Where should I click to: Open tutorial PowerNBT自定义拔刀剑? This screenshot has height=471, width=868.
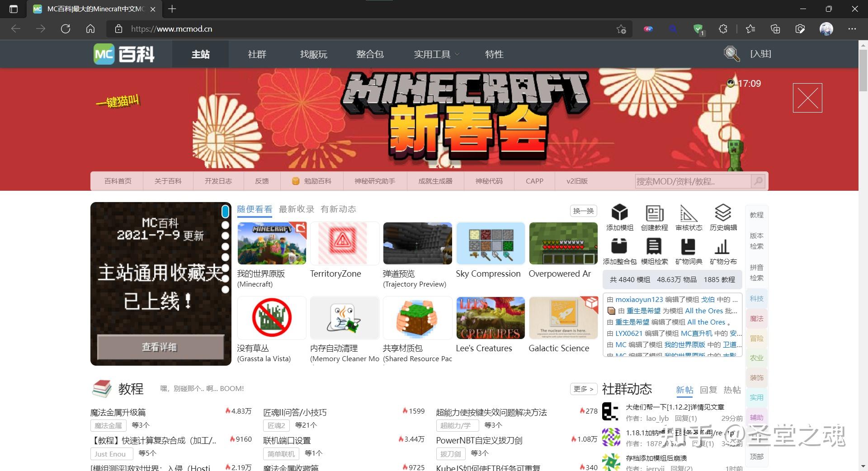479,440
